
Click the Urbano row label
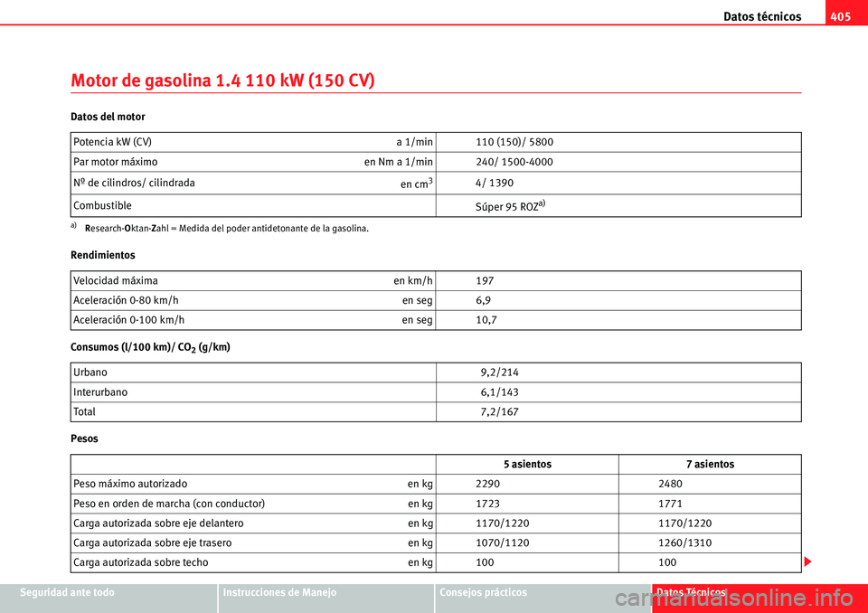(90, 373)
